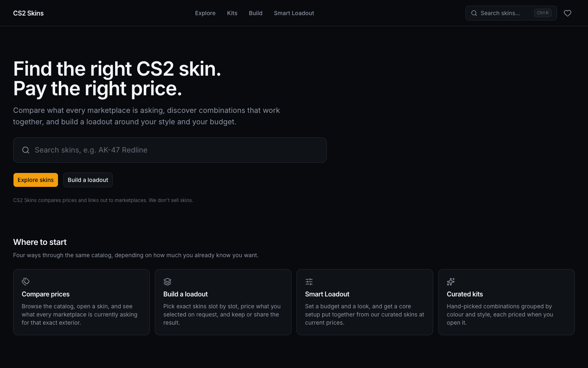Click the magnifier icon in header search

tap(474, 13)
